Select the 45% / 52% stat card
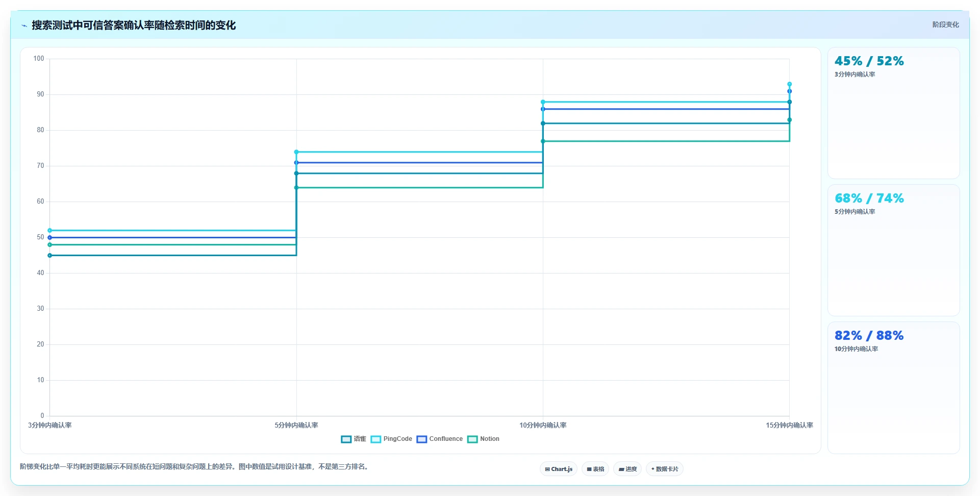The image size is (980, 496). [893, 113]
